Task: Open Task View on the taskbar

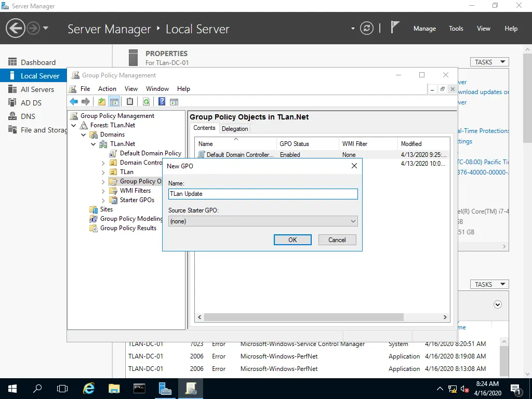Action: point(62,389)
